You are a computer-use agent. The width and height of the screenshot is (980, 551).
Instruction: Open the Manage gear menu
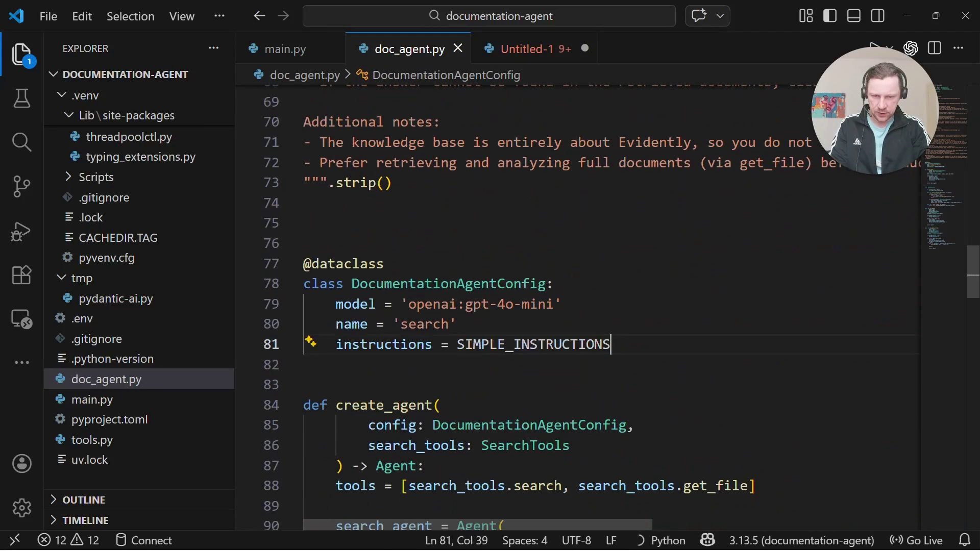tap(21, 508)
